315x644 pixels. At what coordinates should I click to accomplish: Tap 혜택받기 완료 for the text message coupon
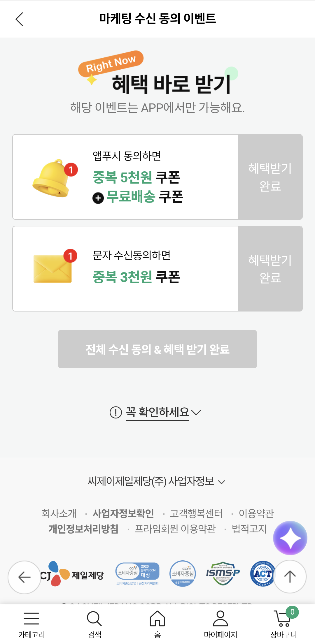270,269
